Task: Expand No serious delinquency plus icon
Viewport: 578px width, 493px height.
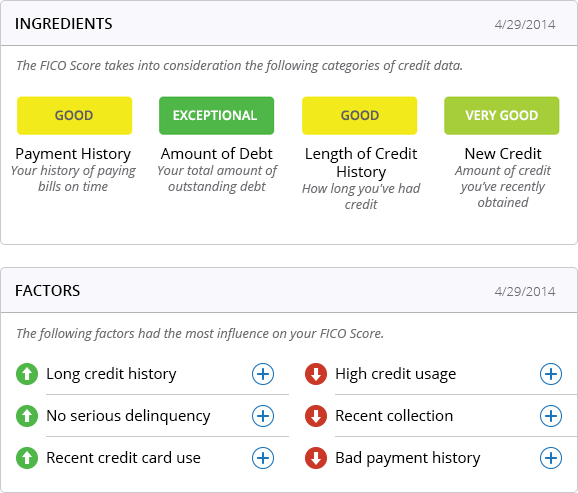Action: click(x=263, y=416)
